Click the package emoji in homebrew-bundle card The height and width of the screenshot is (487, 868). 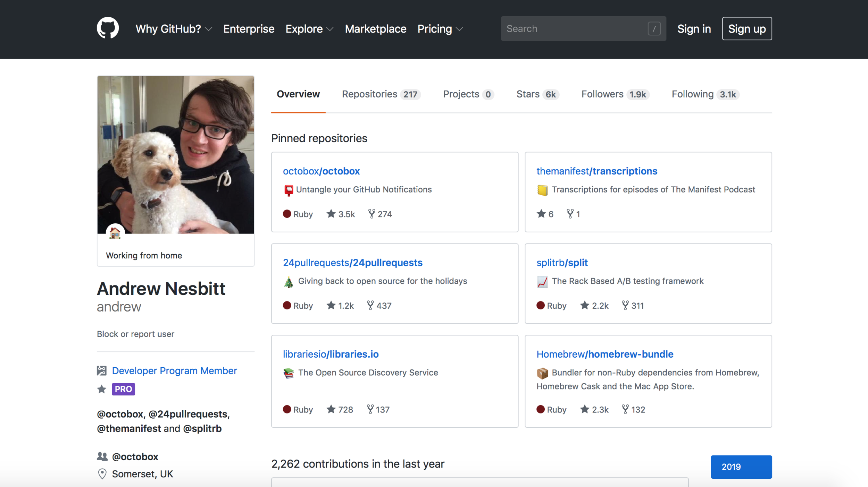pyautogui.click(x=542, y=373)
